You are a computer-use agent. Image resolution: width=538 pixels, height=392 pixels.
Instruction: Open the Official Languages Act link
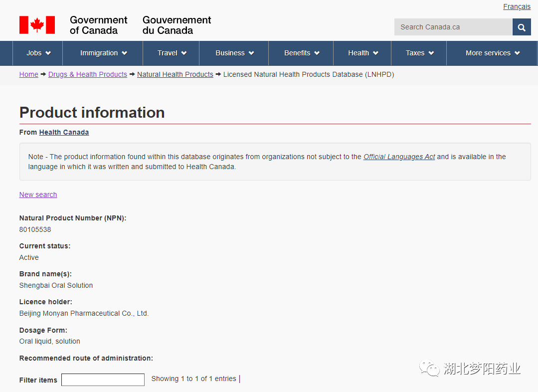click(x=399, y=157)
